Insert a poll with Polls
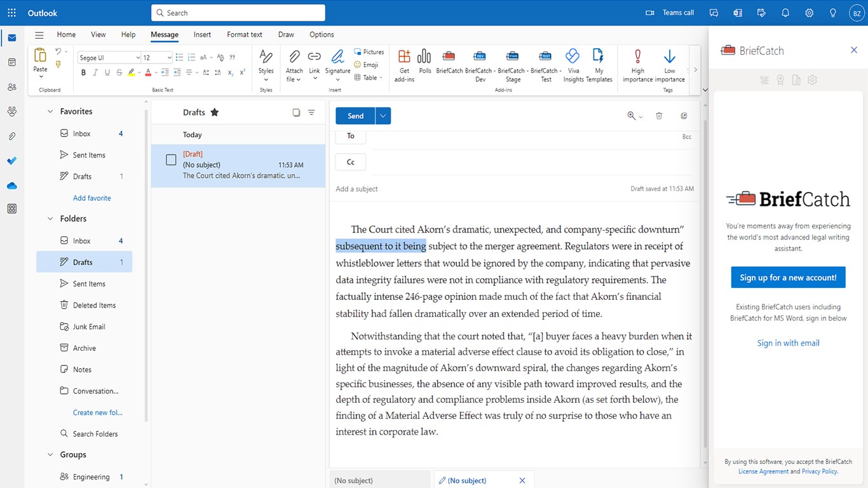Image resolution: width=868 pixels, height=488 pixels. [424, 62]
